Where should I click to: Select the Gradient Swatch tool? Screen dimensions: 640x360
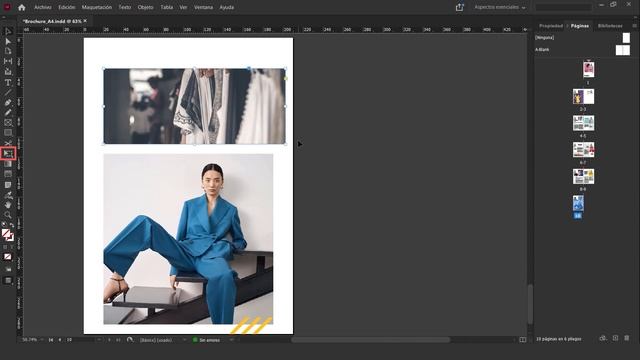[8, 164]
